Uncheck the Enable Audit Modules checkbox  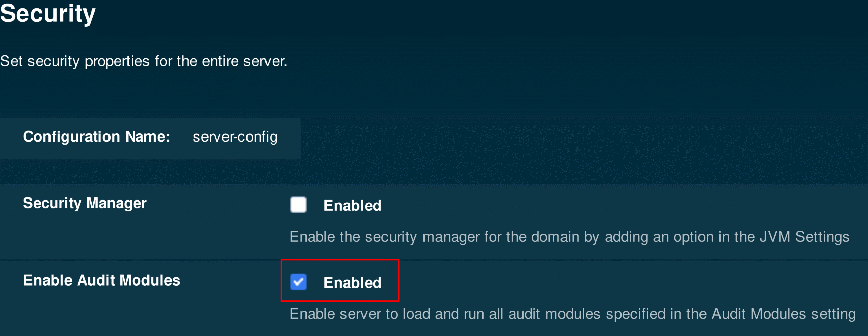coord(298,282)
